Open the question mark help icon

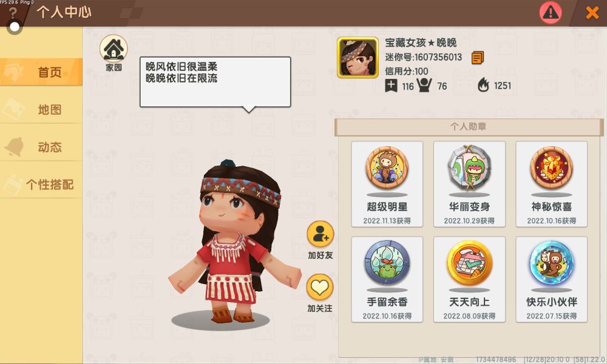13,12
